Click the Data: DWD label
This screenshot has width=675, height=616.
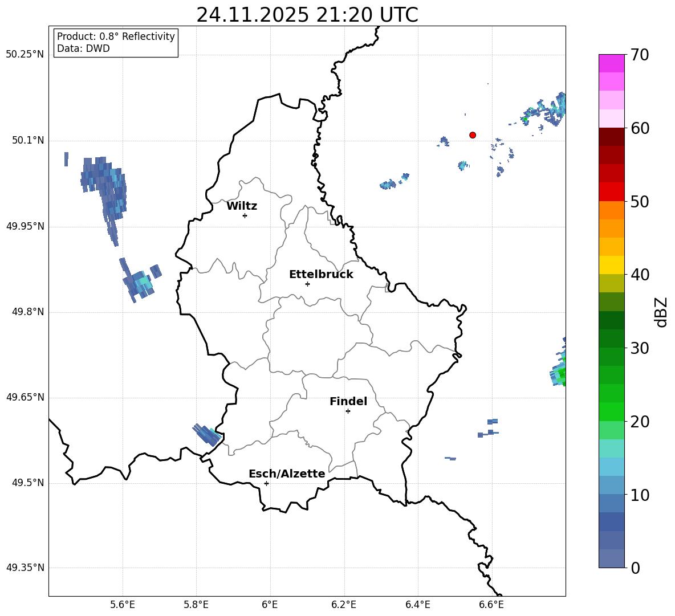(x=83, y=48)
